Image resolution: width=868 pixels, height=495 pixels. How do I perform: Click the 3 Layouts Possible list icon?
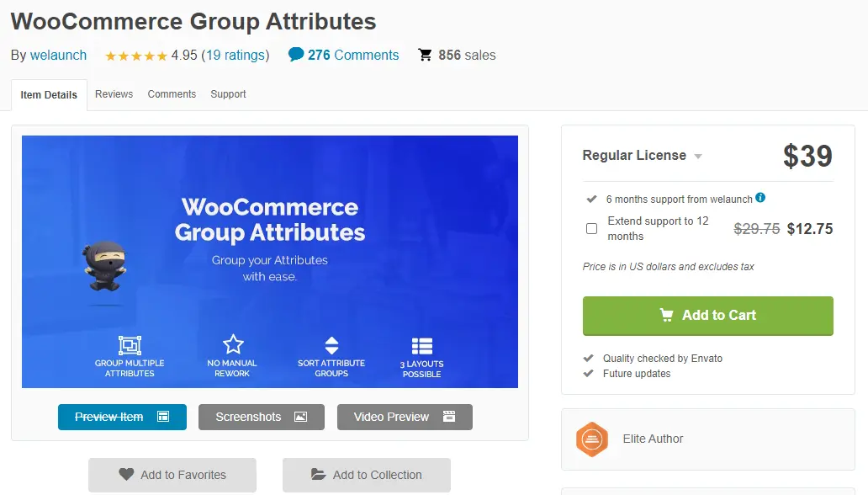422,346
